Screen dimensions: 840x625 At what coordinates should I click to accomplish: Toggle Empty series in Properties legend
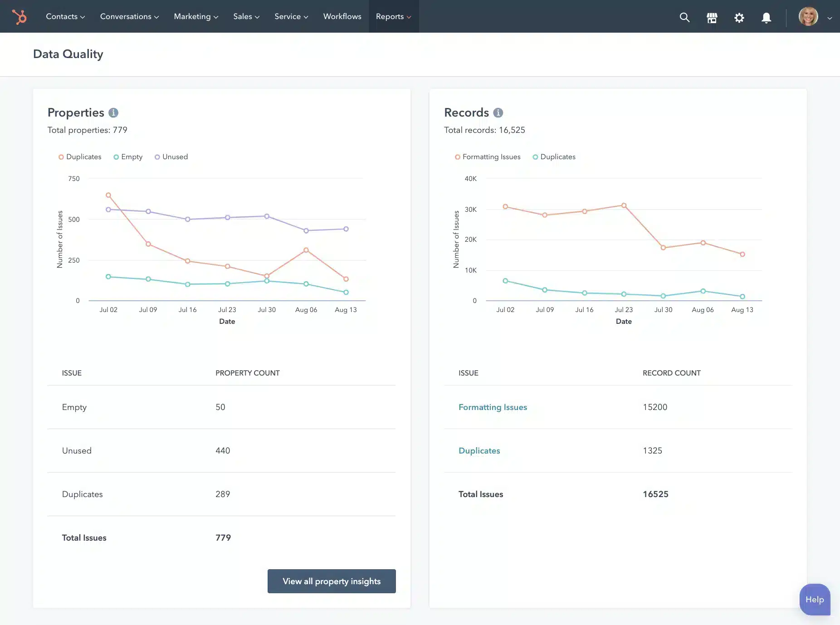pos(128,157)
